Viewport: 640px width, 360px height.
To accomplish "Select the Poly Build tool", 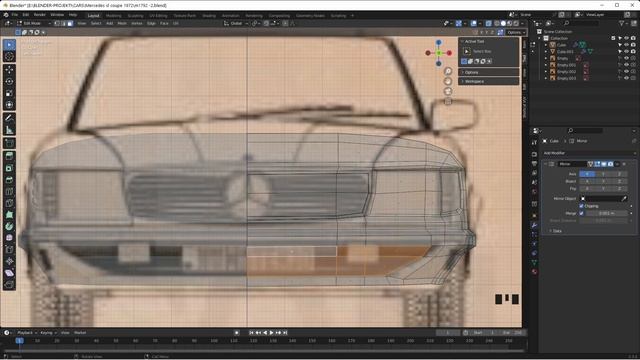I will 9,215.
